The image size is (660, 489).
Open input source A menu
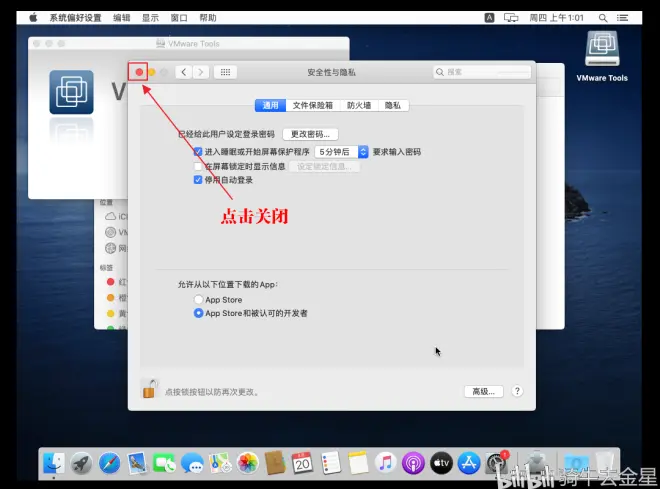(x=489, y=18)
